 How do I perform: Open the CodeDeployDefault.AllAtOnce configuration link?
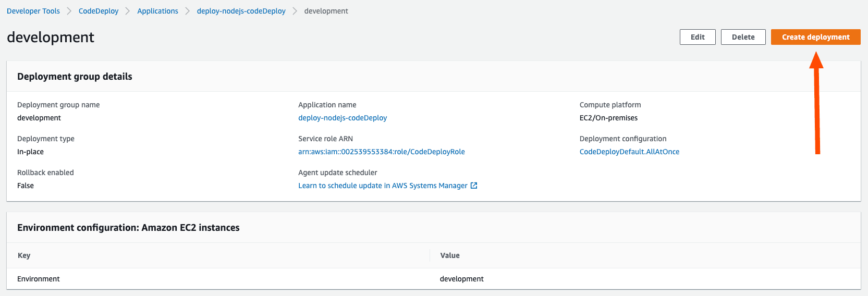pyautogui.click(x=629, y=152)
